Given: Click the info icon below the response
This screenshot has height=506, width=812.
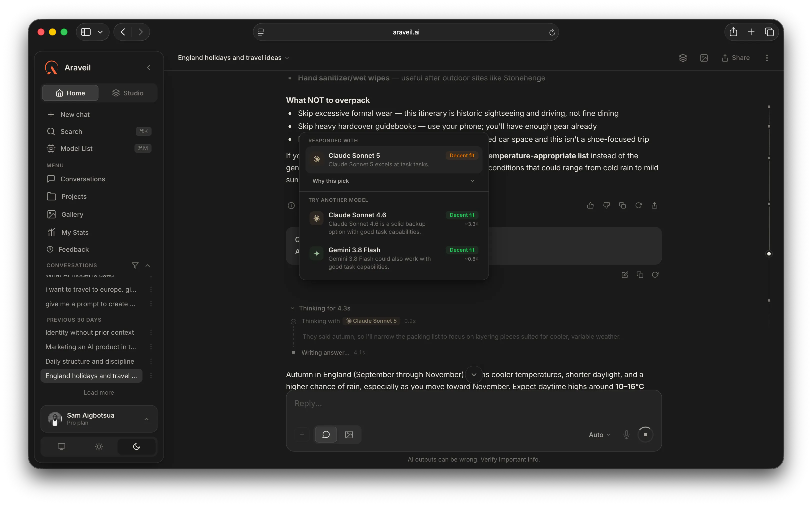Looking at the screenshot, I should coord(291,206).
